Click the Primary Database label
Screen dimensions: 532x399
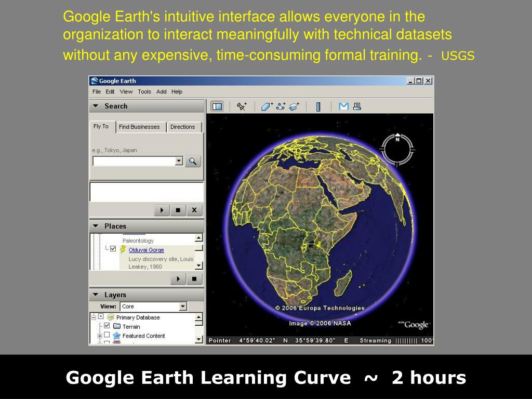138,317
